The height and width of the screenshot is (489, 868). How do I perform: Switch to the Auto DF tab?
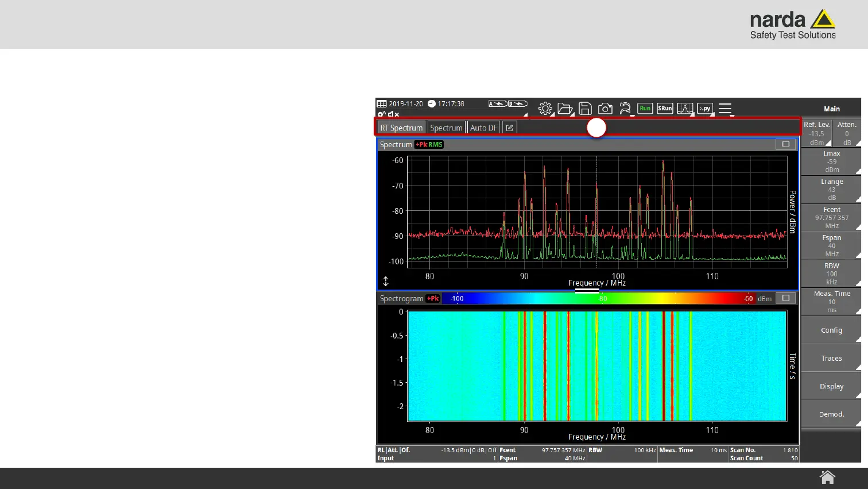pos(483,128)
